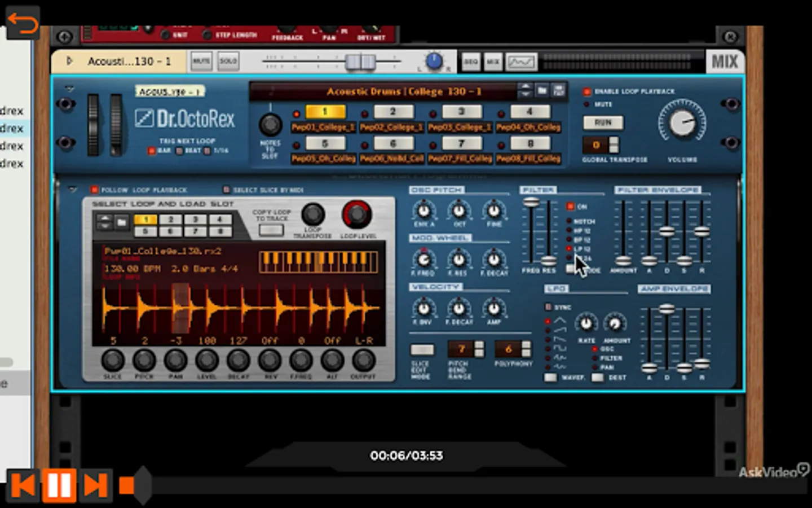Click the Slice knob under waveform
Screen dimensions: 812x508
coord(113,360)
